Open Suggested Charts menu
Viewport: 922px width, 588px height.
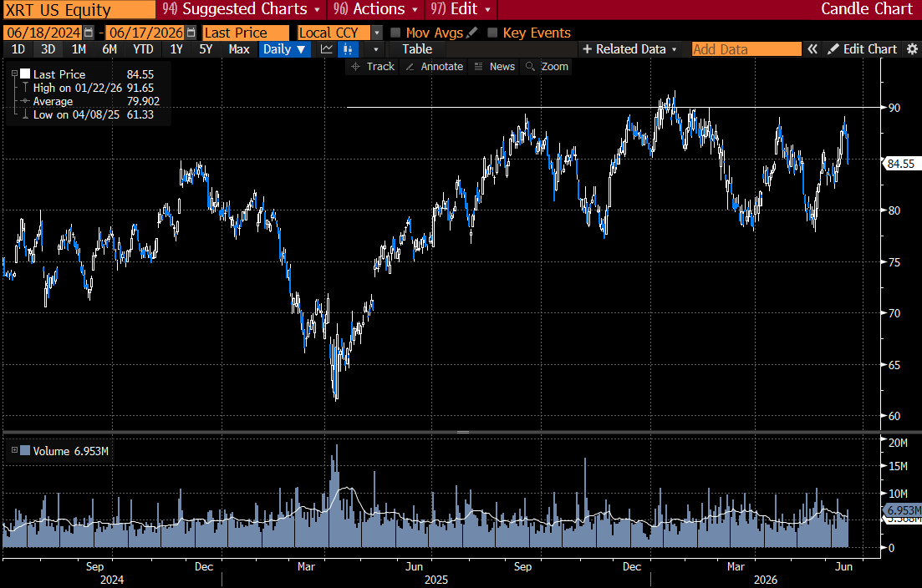tap(241, 9)
